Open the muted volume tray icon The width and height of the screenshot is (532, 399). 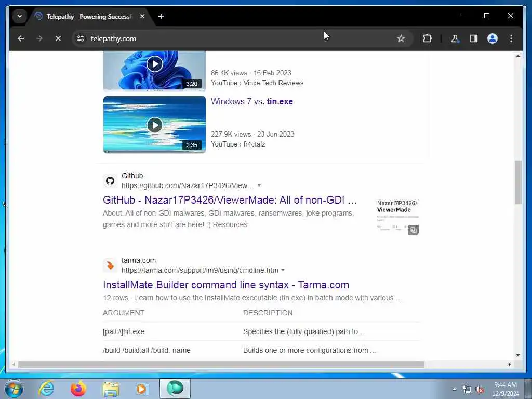[x=480, y=390]
